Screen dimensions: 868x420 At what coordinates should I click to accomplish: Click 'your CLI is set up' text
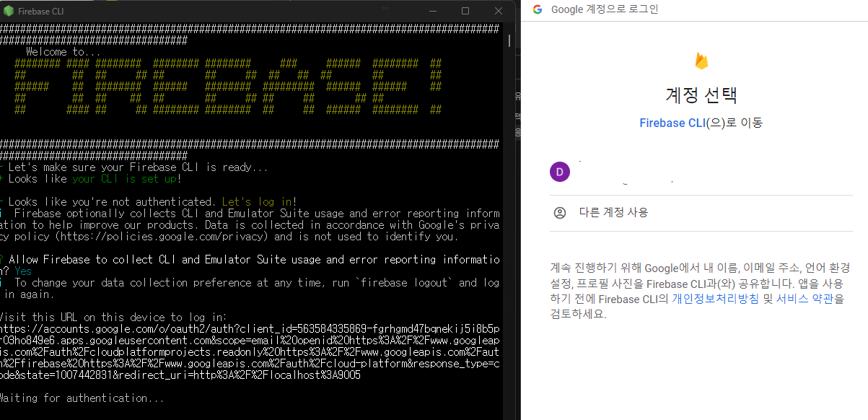click(x=124, y=178)
